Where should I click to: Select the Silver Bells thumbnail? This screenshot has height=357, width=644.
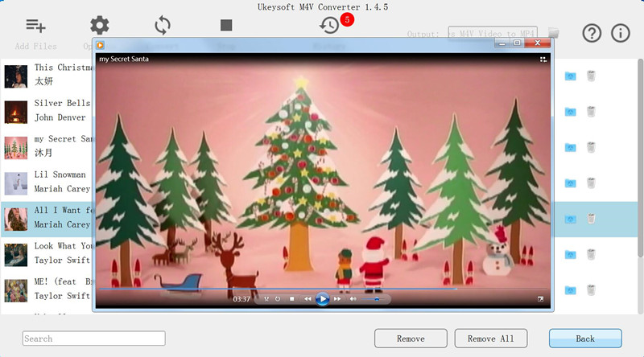coord(16,112)
